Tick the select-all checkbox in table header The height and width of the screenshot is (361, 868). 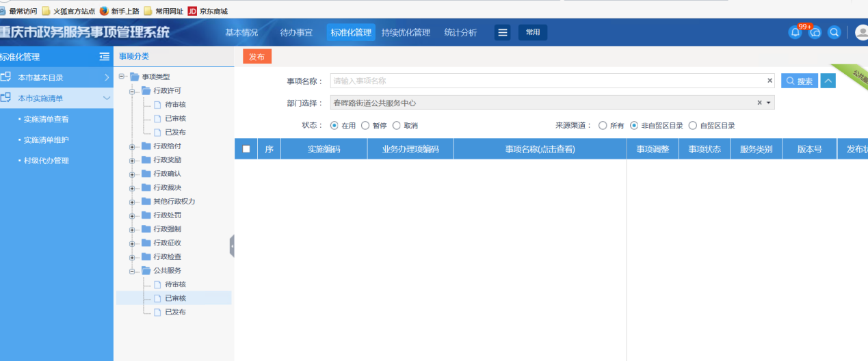click(246, 149)
